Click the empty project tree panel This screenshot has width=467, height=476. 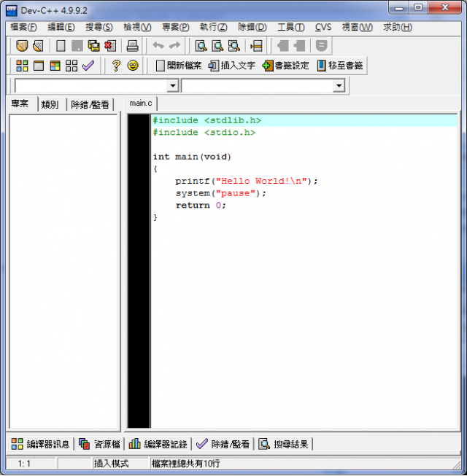pyautogui.click(x=63, y=271)
